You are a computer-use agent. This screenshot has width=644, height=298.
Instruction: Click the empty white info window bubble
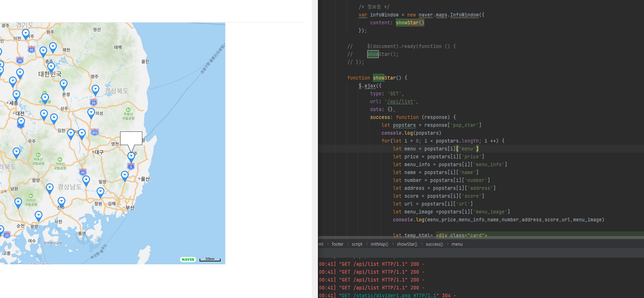point(131,138)
